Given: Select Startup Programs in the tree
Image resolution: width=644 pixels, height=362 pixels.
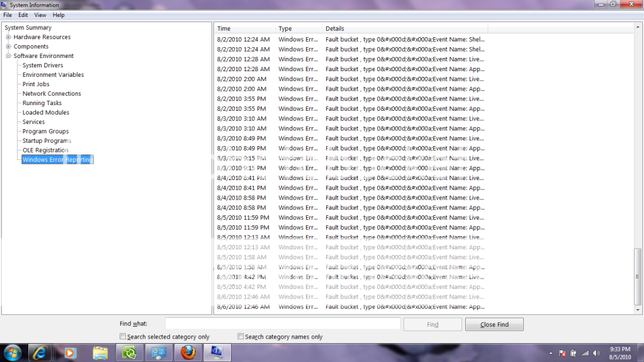Looking at the screenshot, I should coord(47,141).
